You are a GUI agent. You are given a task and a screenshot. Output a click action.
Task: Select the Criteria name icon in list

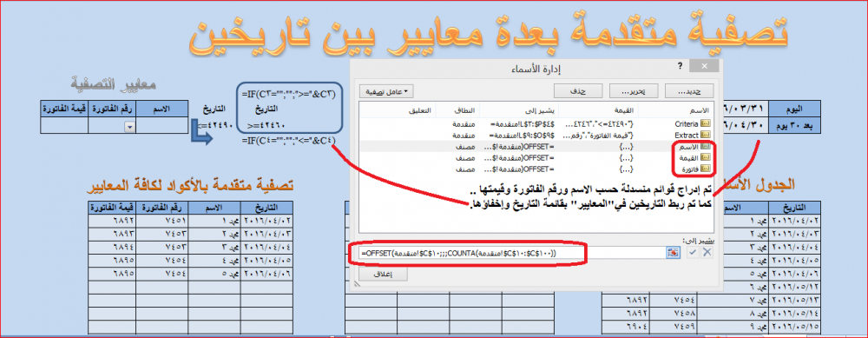point(705,124)
